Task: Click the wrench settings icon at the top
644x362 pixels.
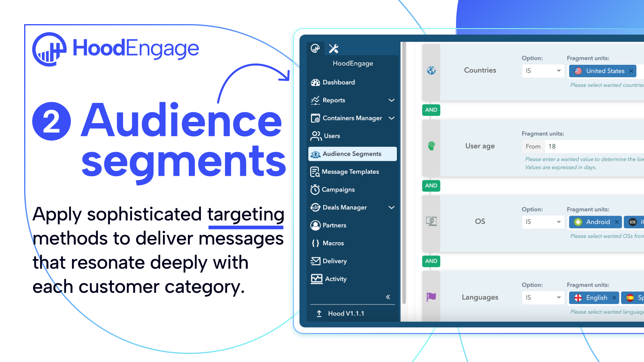Action: pos(333,48)
